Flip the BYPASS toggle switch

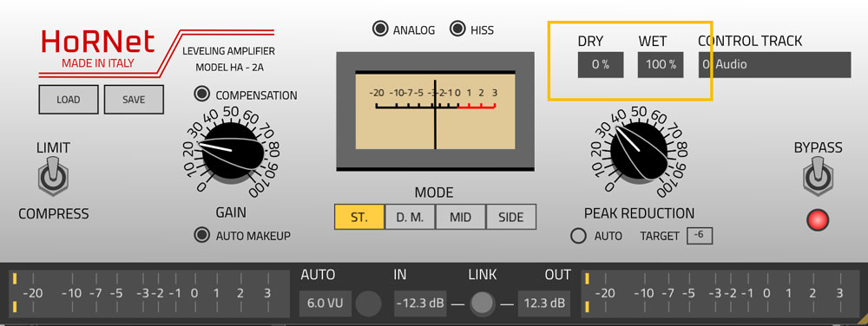click(x=818, y=176)
